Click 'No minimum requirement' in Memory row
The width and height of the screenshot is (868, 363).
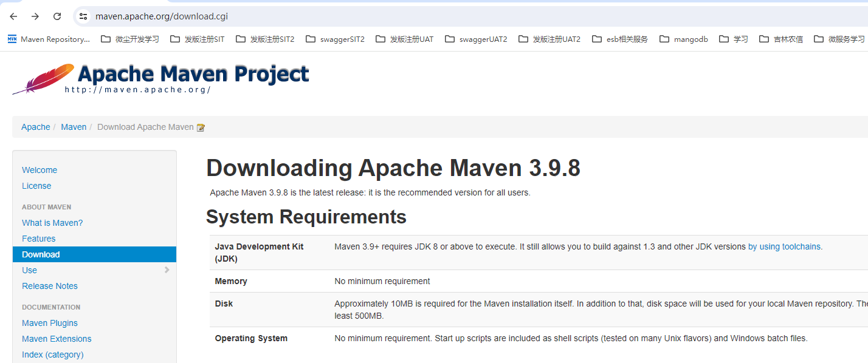point(382,281)
